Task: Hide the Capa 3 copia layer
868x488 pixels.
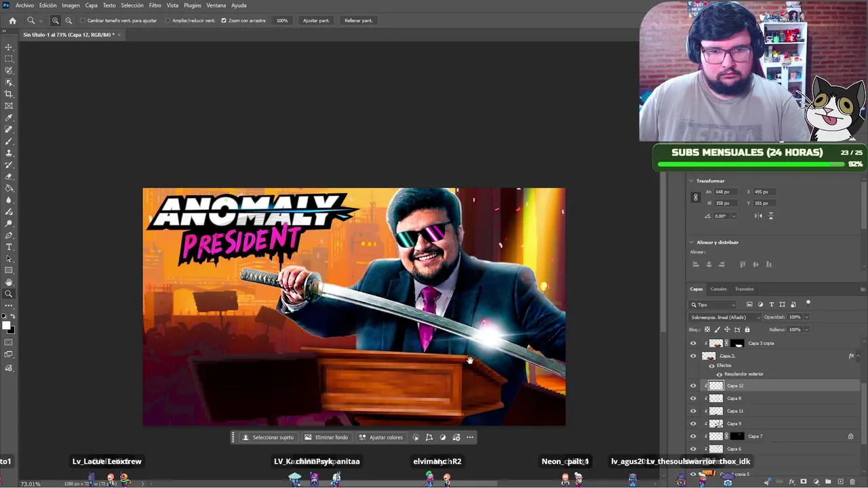Action: point(693,344)
